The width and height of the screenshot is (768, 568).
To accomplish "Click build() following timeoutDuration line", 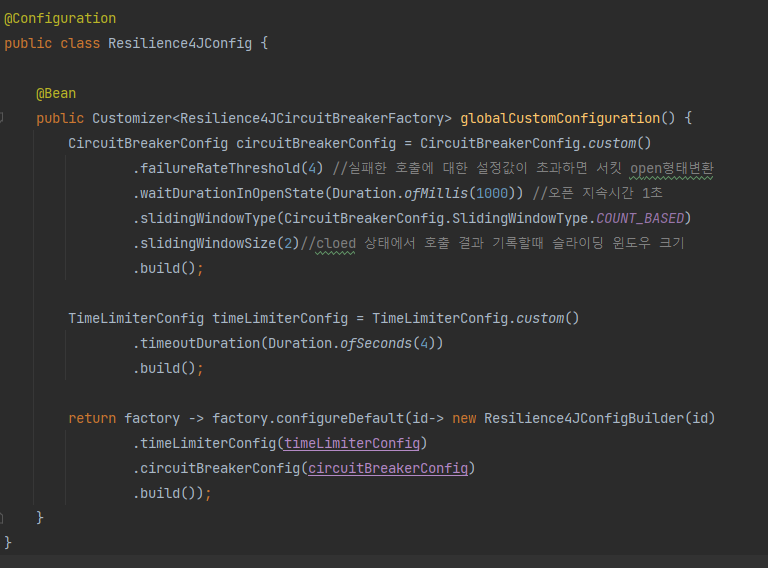I will 168,368.
